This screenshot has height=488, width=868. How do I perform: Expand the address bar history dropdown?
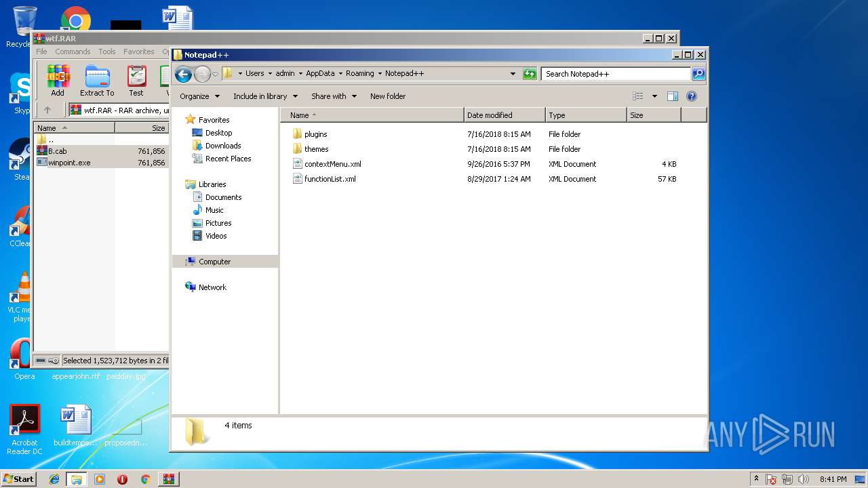point(513,74)
